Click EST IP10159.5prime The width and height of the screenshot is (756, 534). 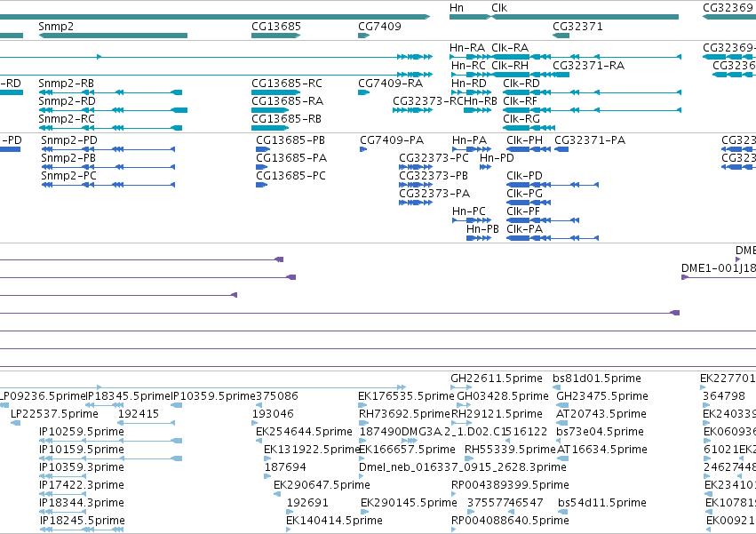[82, 450]
